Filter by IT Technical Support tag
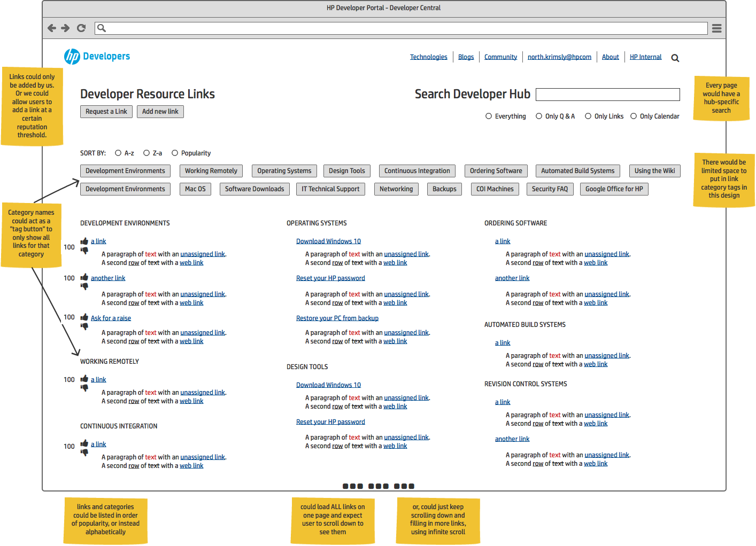756x546 pixels. click(330, 189)
